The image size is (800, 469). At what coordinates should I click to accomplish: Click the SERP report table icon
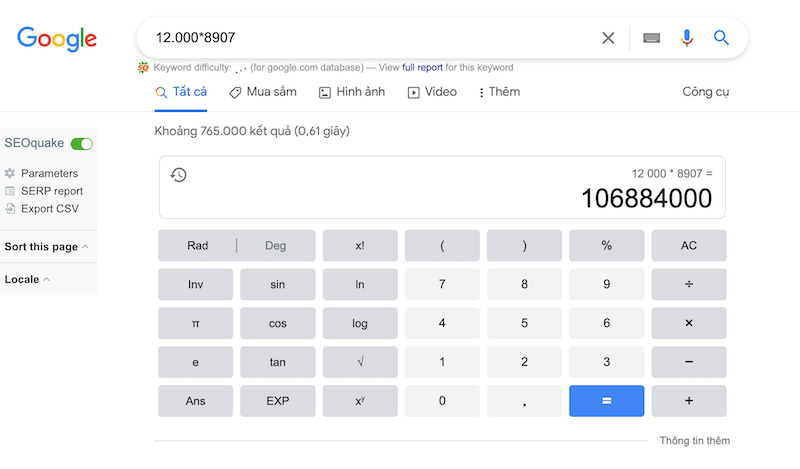coord(10,191)
